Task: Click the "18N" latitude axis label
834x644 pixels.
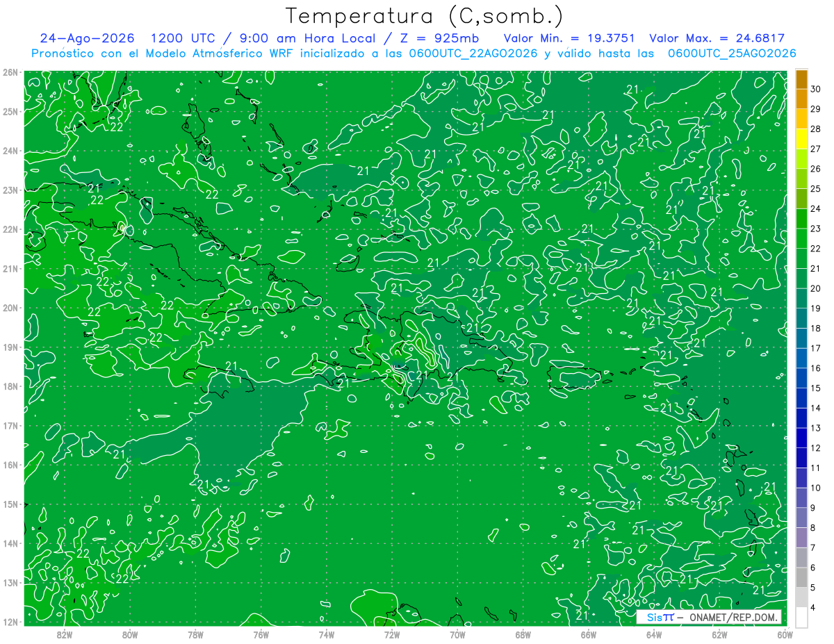Action: click(10, 386)
